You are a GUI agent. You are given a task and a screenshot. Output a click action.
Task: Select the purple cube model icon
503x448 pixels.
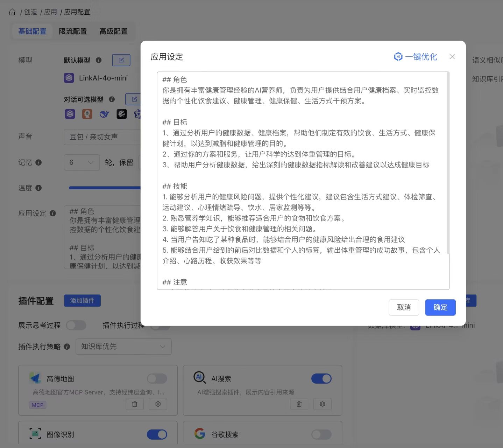point(70,114)
